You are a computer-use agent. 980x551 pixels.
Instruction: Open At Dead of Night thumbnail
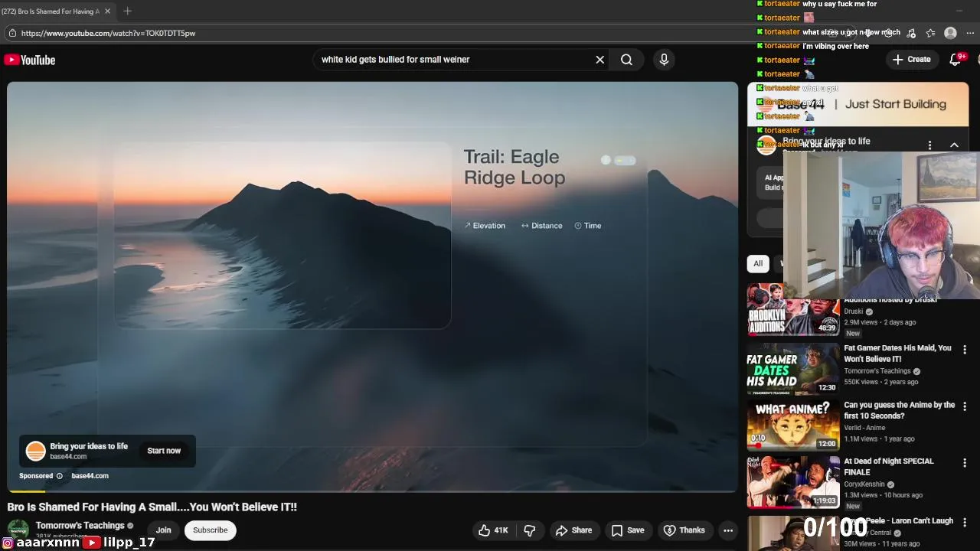tap(793, 482)
